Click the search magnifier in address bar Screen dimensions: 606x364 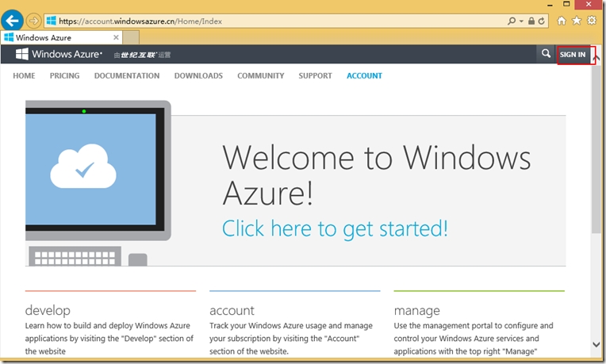click(x=512, y=21)
